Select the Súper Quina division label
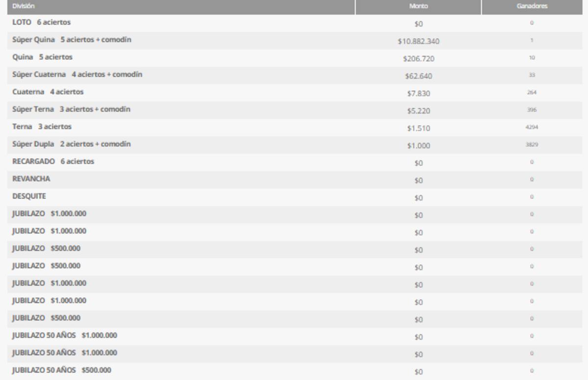 point(72,40)
